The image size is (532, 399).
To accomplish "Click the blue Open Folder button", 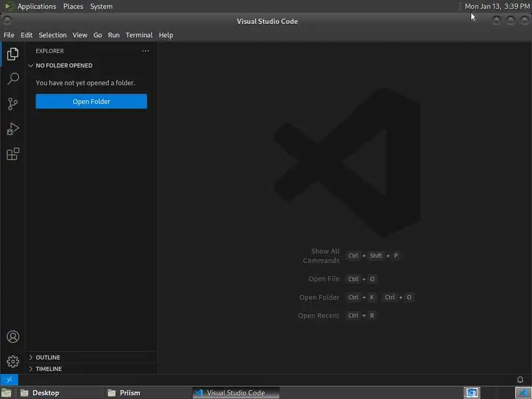I will click(x=91, y=101).
